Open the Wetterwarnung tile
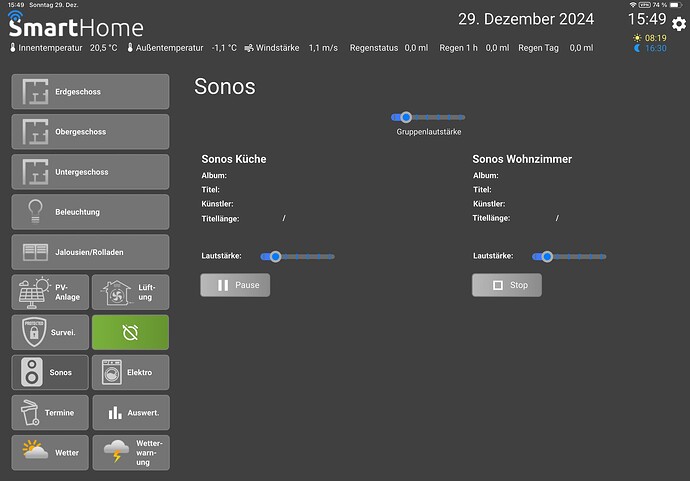The width and height of the screenshot is (690, 481). [131, 453]
